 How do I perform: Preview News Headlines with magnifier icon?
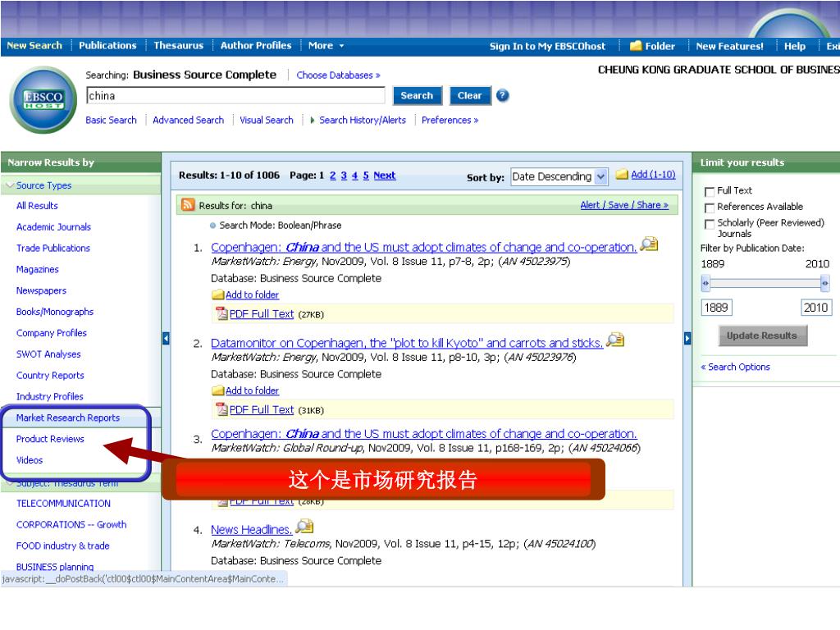tap(304, 527)
